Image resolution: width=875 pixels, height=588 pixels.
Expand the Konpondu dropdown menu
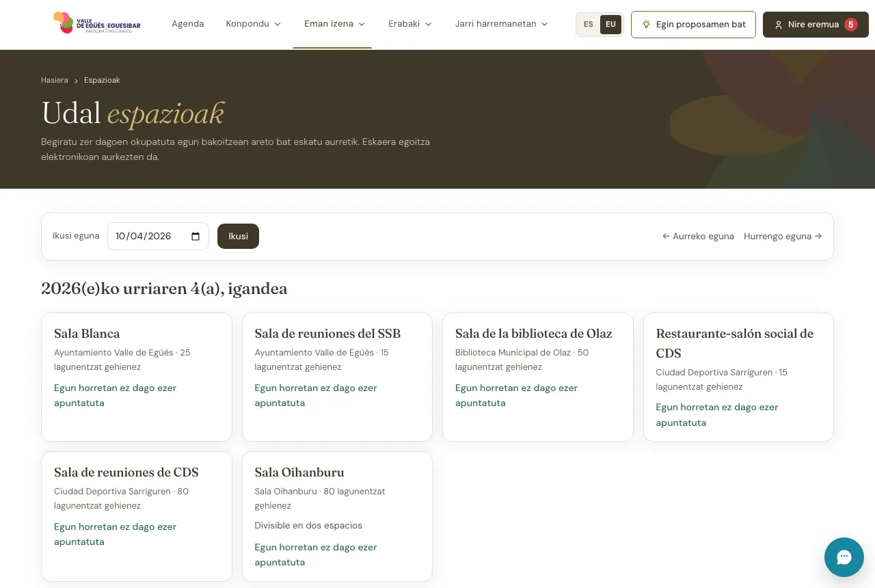pos(254,24)
